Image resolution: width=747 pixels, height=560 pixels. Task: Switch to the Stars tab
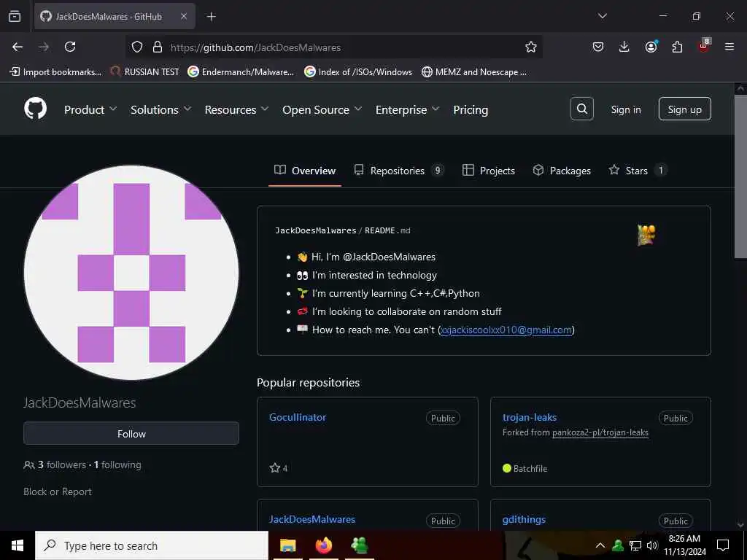point(638,171)
